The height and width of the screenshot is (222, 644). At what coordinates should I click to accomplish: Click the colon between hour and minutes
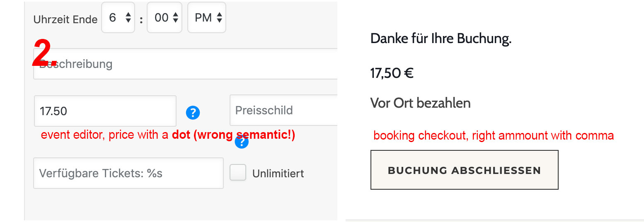click(x=141, y=19)
